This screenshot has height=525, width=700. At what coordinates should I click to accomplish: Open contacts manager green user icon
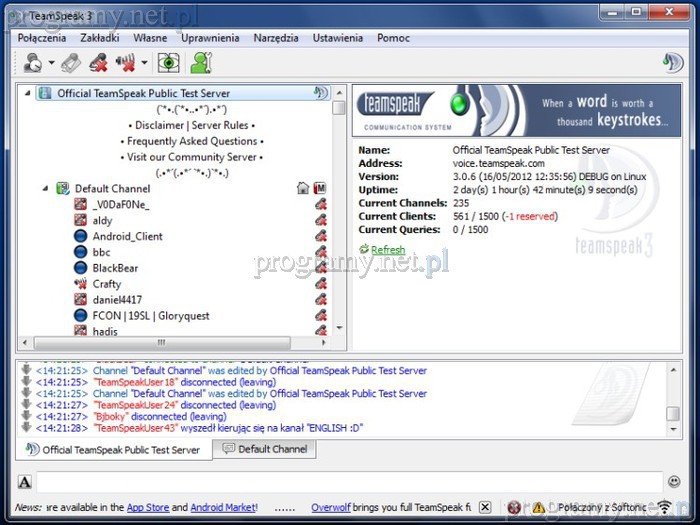(x=201, y=63)
